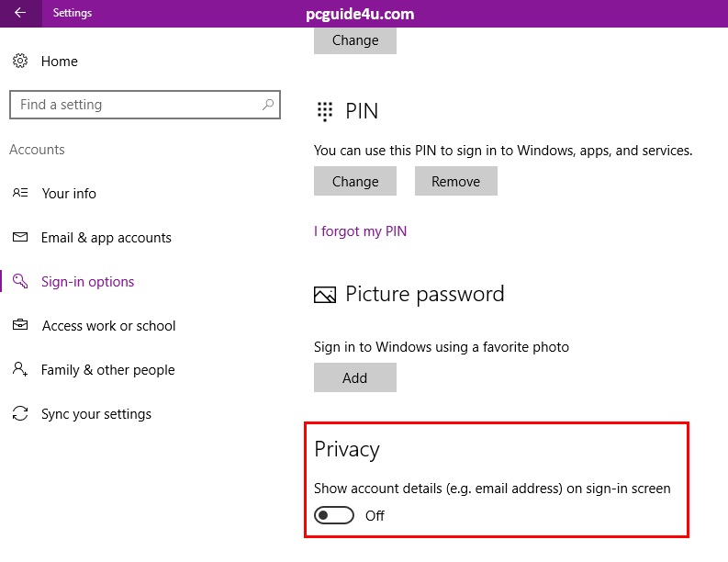Image resolution: width=728 pixels, height=562 pixels.
Task: Click the topmost Change button
Action: [x=355, y=40]
